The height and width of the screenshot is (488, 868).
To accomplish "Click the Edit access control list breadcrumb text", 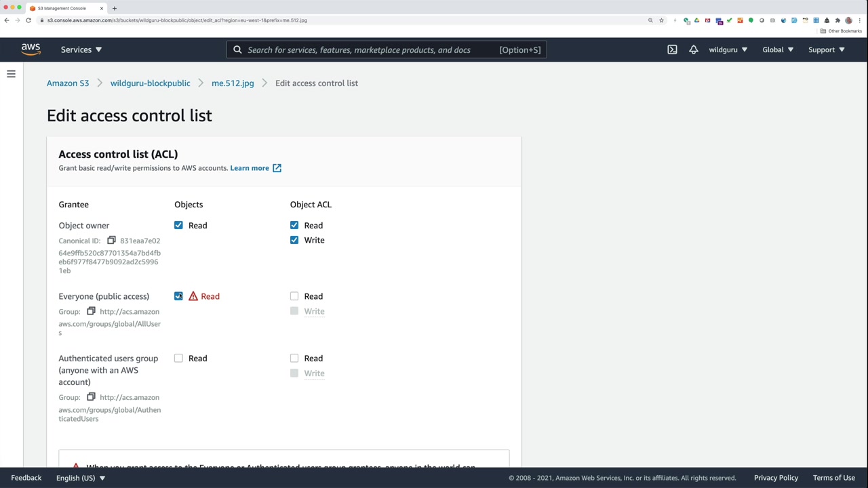I will (317, 83).
